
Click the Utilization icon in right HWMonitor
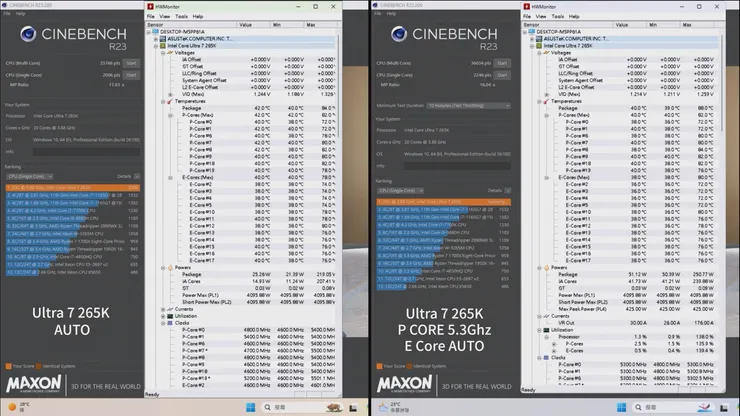pos(546,330)
